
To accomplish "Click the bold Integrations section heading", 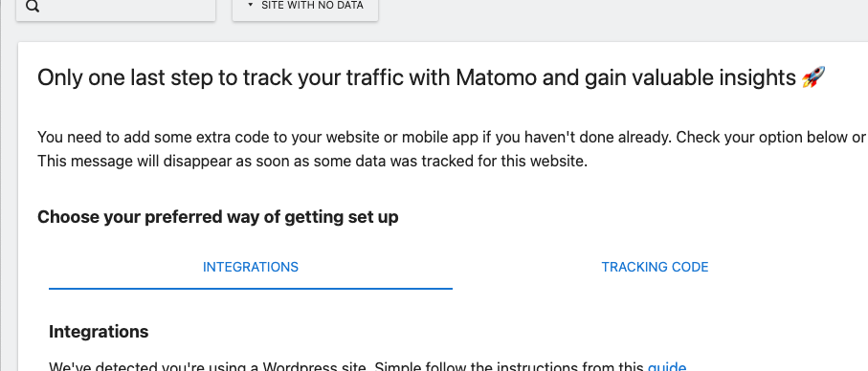I will (x=99, y=332).
